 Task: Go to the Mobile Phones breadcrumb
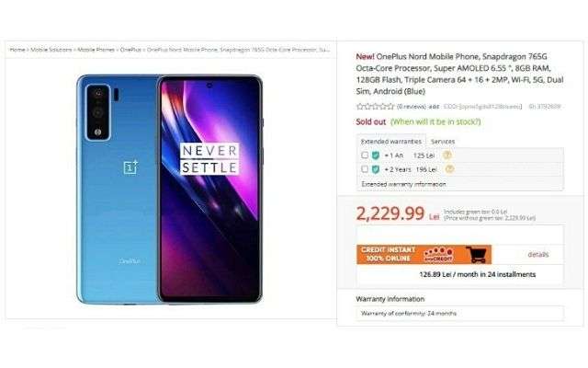(96, 50)
